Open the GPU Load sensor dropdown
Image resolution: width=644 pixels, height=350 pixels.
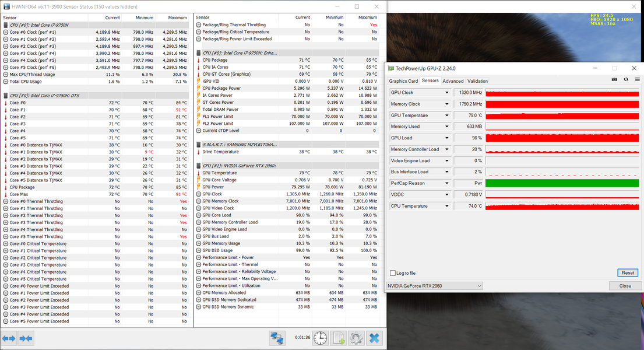click(447, 138)
